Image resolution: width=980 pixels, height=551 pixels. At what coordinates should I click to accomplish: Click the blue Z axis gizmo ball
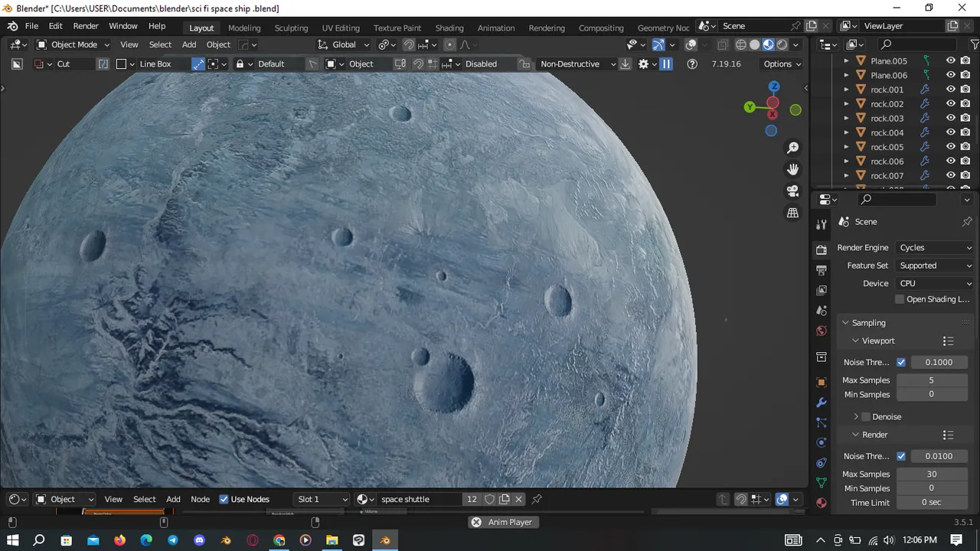[x=774, y=86]
